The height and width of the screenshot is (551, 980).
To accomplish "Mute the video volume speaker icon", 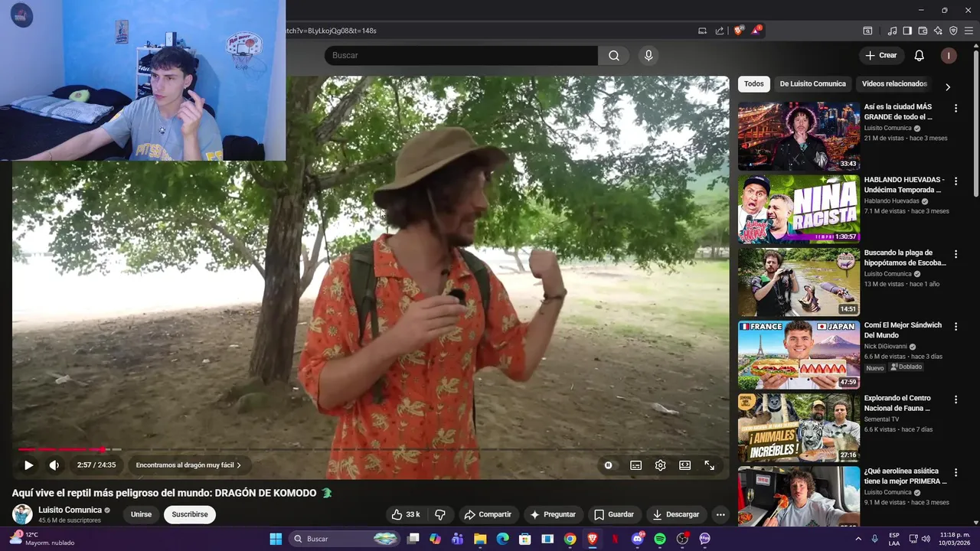I will [54, 465].
